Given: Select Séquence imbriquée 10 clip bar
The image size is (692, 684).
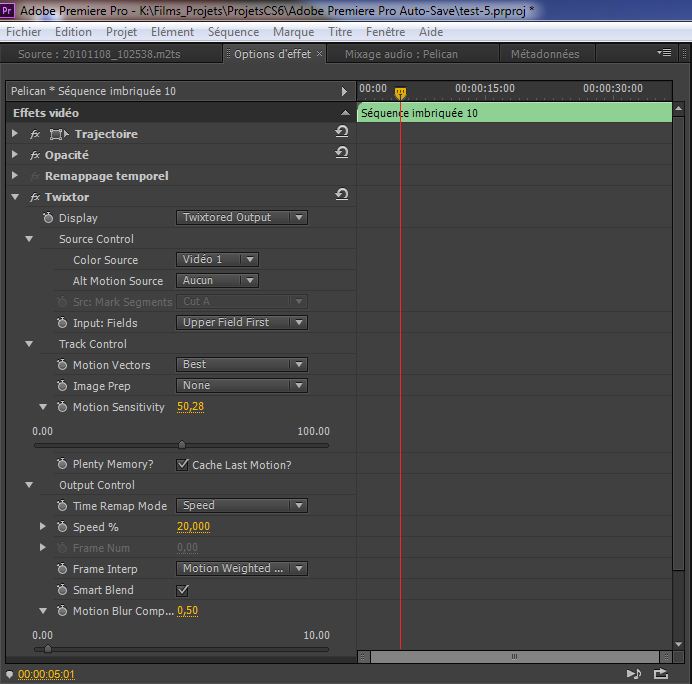Looking at the screenshot, I should pyautogui.click(x=514, y=113).
